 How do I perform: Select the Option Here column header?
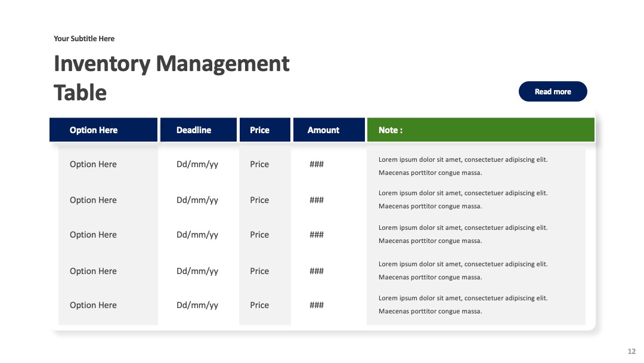pos(104,130)
